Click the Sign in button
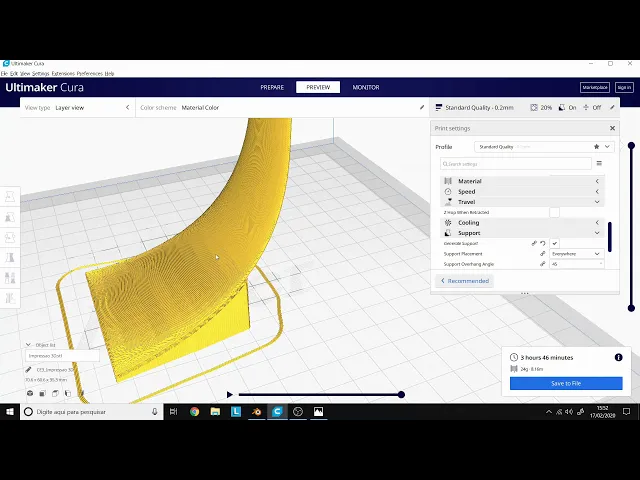 [x=624, y=87]
